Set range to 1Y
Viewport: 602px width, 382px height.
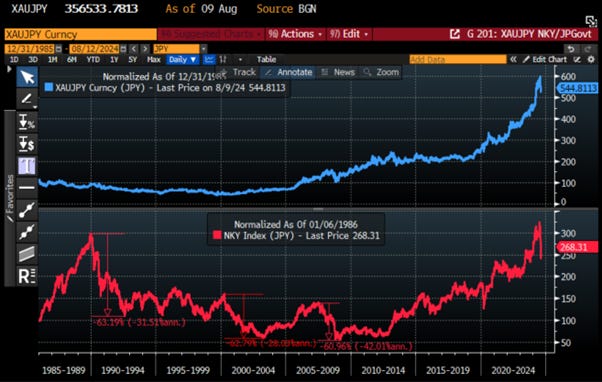coord(114,60)
